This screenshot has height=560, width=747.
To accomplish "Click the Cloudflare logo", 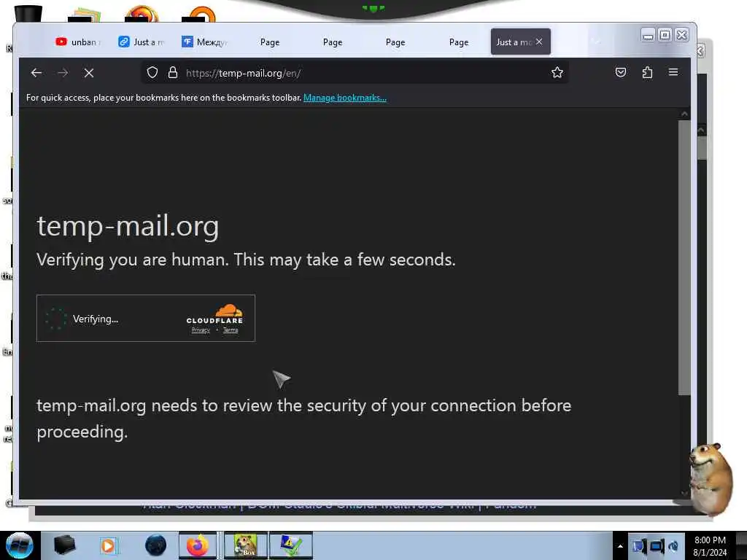I will pyautogui.click(x=215, y=314).
